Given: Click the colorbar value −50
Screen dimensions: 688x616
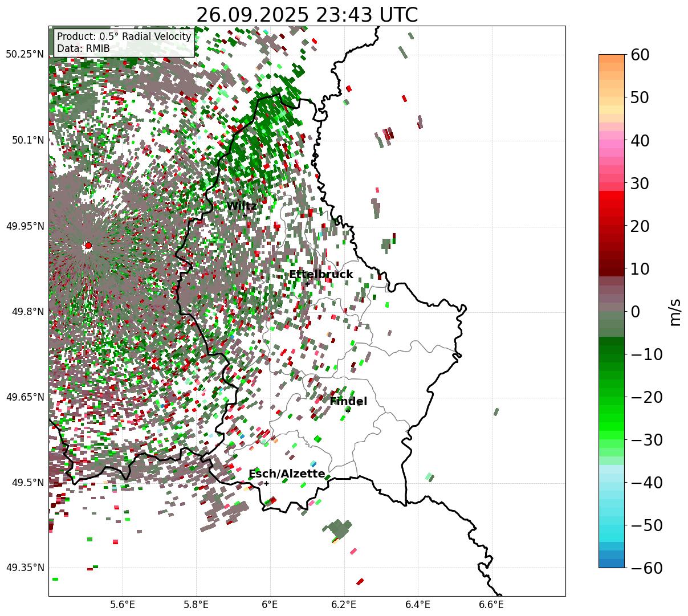Looking at the screenshot, I should [646, 525].
